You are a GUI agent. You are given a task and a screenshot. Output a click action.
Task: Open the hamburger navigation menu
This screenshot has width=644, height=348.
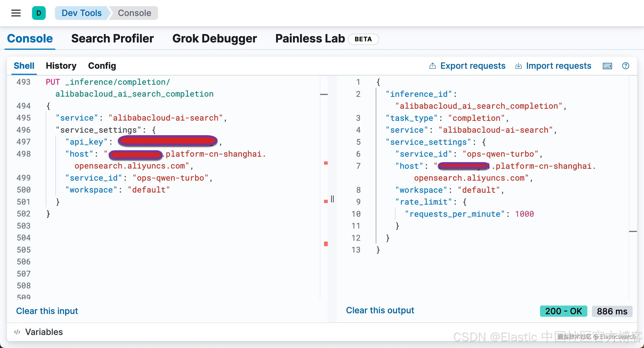(x=16, y=13)
